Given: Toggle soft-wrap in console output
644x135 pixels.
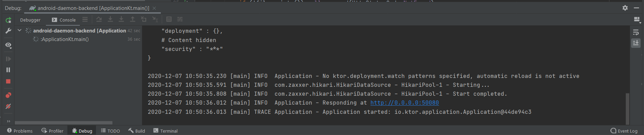Looking at the screenshot, I should tap(636, 32).
